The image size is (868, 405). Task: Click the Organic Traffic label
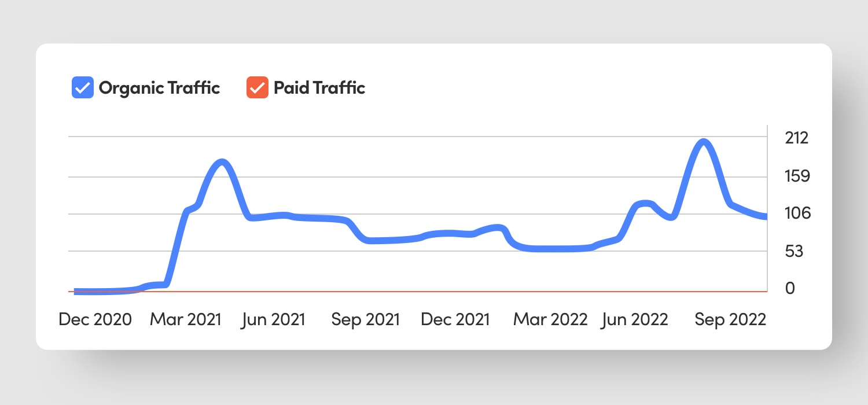[159, 88]
